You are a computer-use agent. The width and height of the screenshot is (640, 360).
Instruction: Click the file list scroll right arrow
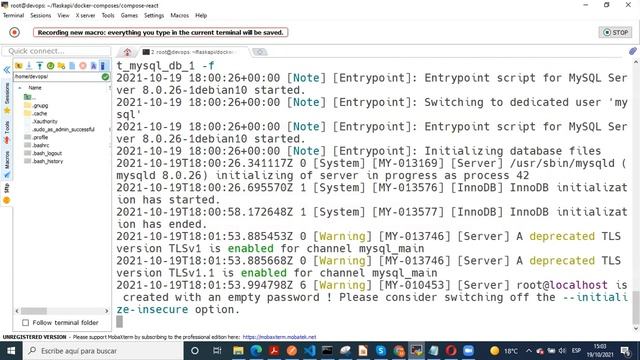pyautogui.click(x=107, y=311)
